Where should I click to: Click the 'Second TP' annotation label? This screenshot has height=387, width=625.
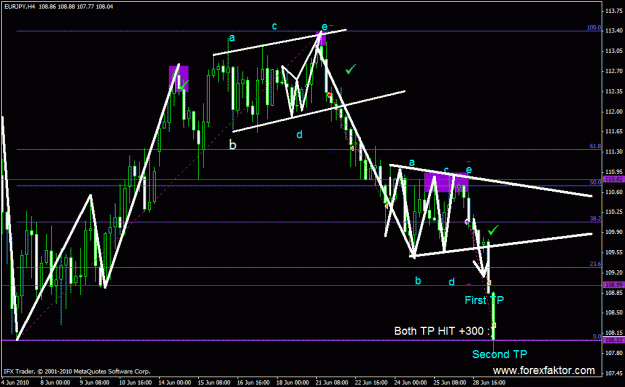499,354
